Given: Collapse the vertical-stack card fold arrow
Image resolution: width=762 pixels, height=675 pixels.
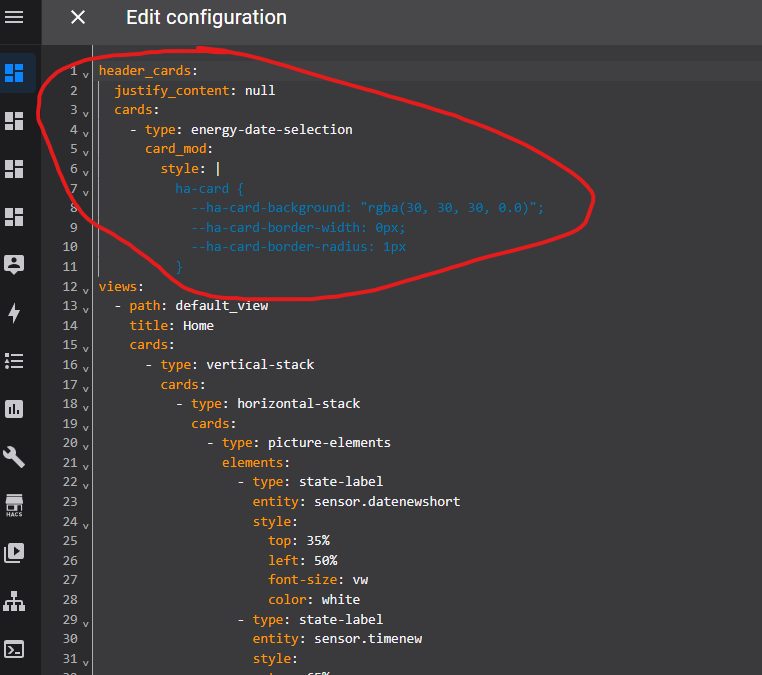Looking at the screenshot, I should [x=86, y=367].
